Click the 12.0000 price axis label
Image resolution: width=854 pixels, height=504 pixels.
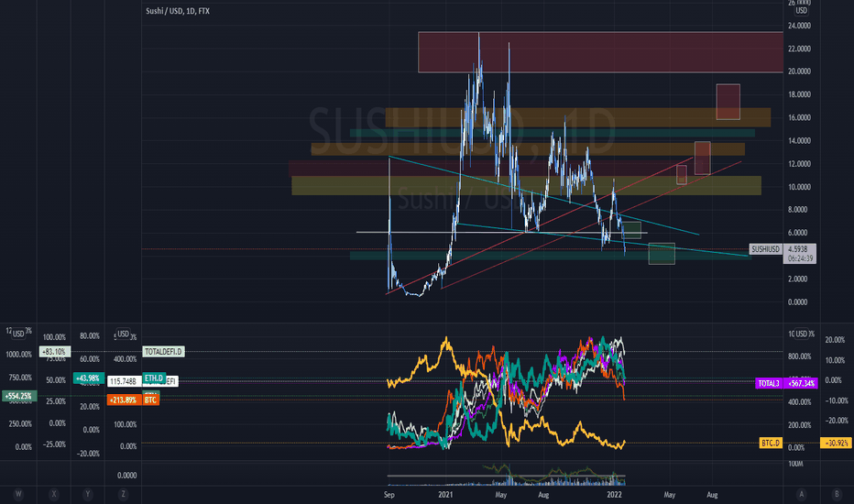click(799, 164)
